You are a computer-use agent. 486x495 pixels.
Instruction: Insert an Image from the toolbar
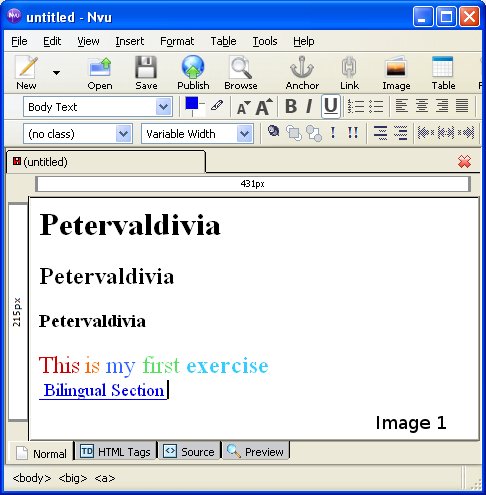pyautogui.click(x=396, y=67)
